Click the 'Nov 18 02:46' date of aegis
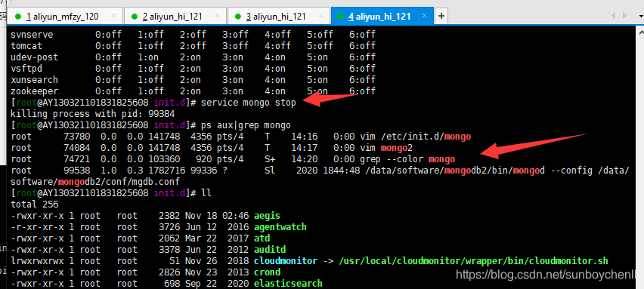 [217, 215]
